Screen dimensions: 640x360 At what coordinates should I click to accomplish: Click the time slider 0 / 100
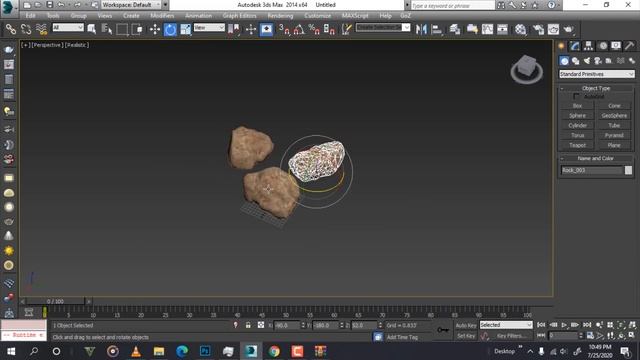pos(55,301)
